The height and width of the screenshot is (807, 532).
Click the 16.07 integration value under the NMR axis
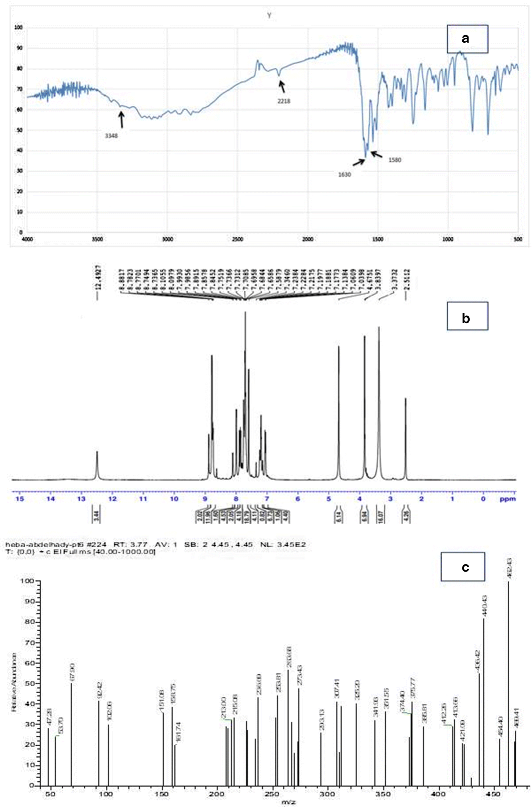coord(380,517)
